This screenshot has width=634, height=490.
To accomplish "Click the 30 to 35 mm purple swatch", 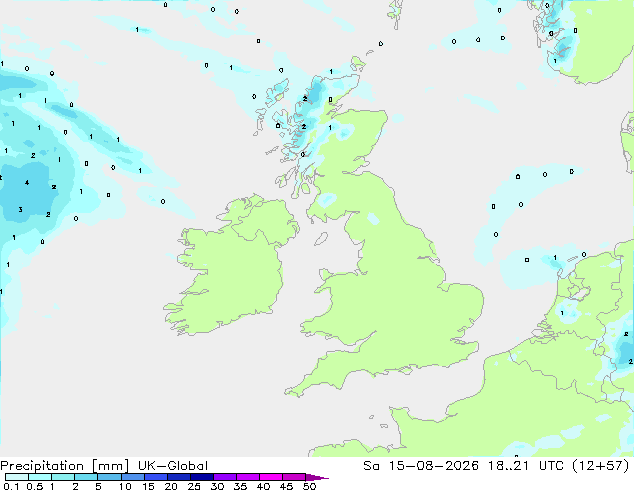I will (225, 477).
